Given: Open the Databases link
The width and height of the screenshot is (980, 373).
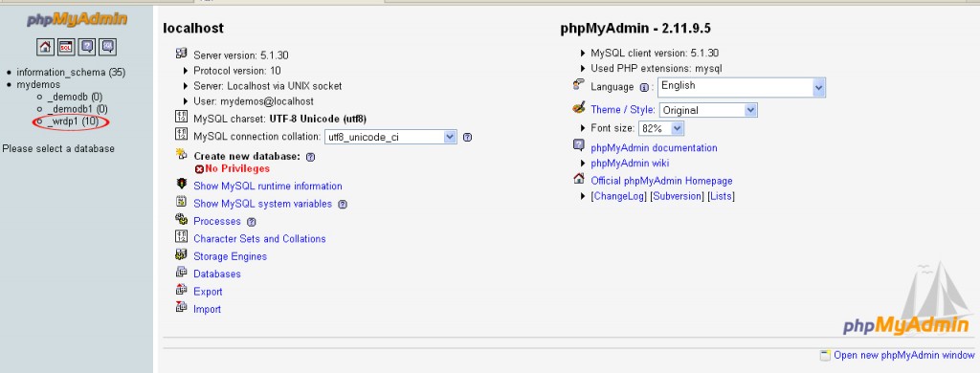Looking at the screenshot, I should [x=217, y=274].
